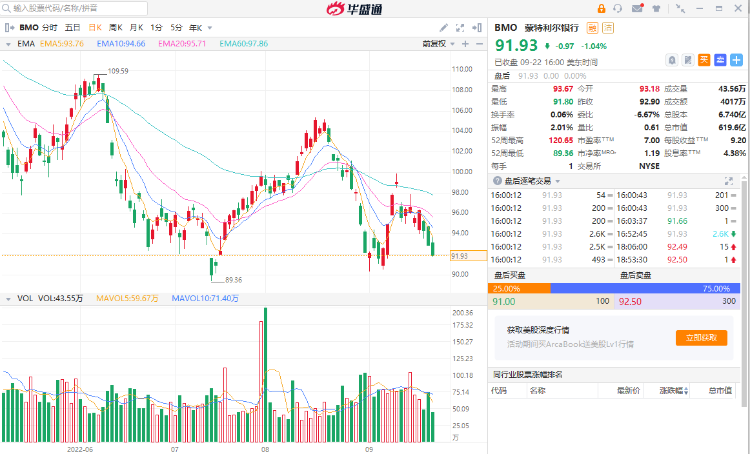Click the 最新价 column header
750x454 pixels.
[628, 390]
